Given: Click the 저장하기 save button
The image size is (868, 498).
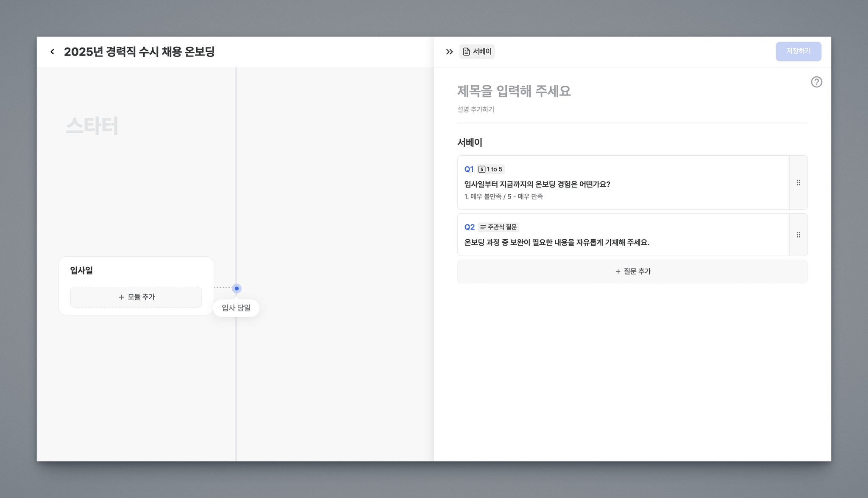Looking at the screenshot, I should (798, 51).
